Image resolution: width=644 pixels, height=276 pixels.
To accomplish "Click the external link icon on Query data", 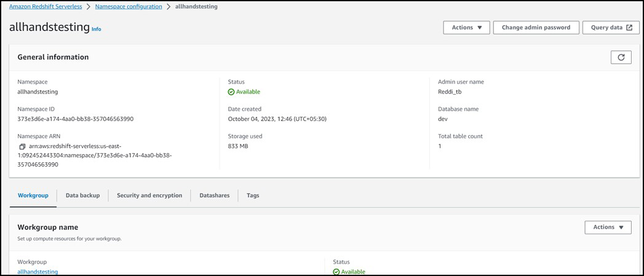I will 629,28.
